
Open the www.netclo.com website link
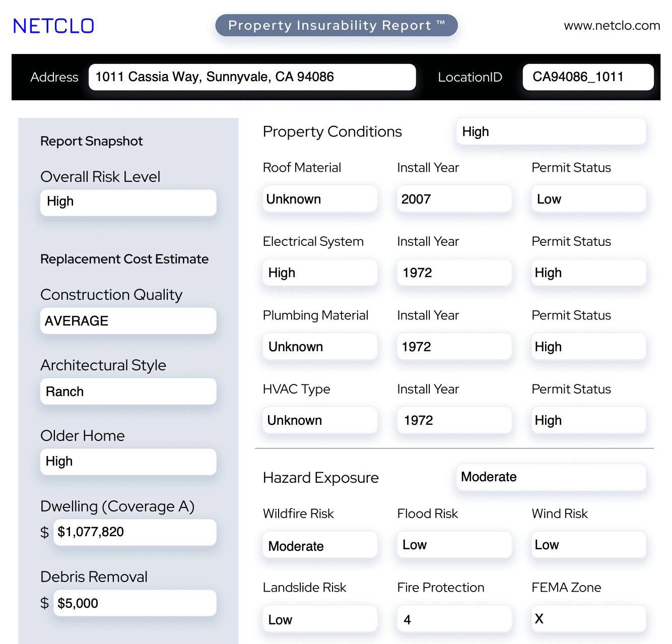pos(612,26)
